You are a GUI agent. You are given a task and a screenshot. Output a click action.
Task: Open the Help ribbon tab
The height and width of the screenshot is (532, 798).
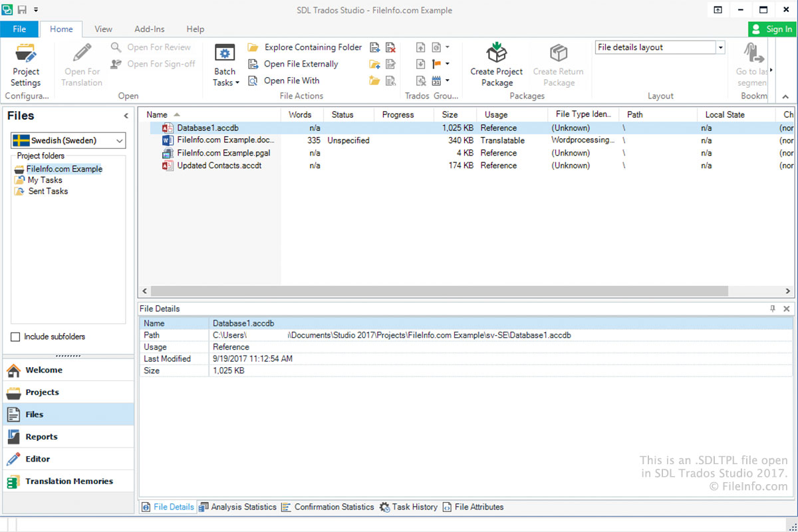(196, 29)
